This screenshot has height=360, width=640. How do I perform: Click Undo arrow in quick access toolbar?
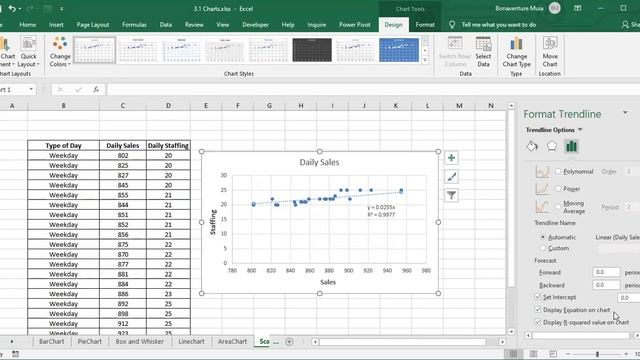pyautogui.click(x=12, y=8)
